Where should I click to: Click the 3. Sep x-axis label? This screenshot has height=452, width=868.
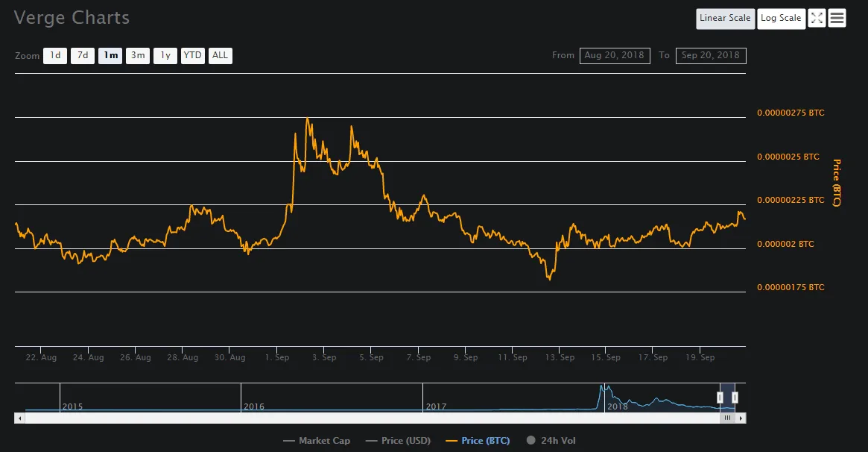coord(324,357)
